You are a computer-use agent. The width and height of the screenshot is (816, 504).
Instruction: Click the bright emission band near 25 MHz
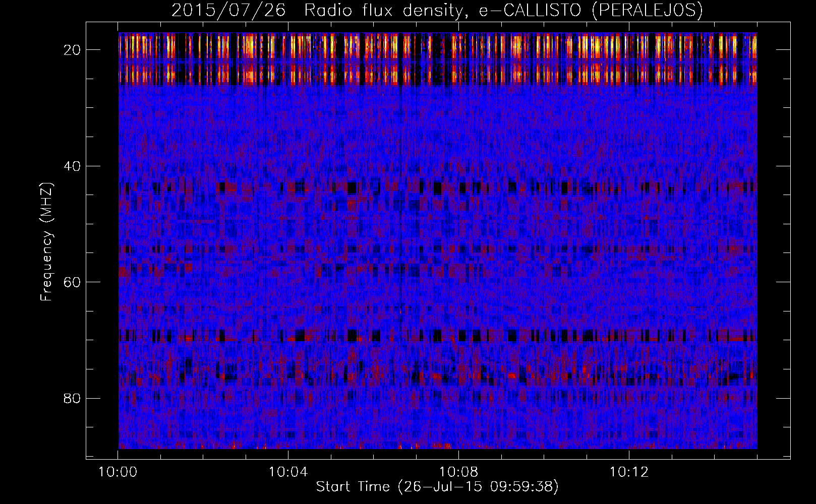click(438, 75)
